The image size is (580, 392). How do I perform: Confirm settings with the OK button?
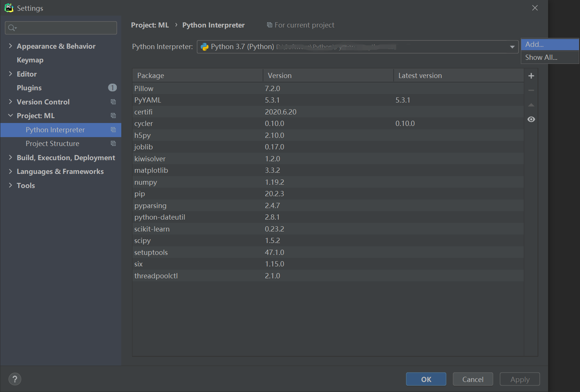[x=426, y=379]
